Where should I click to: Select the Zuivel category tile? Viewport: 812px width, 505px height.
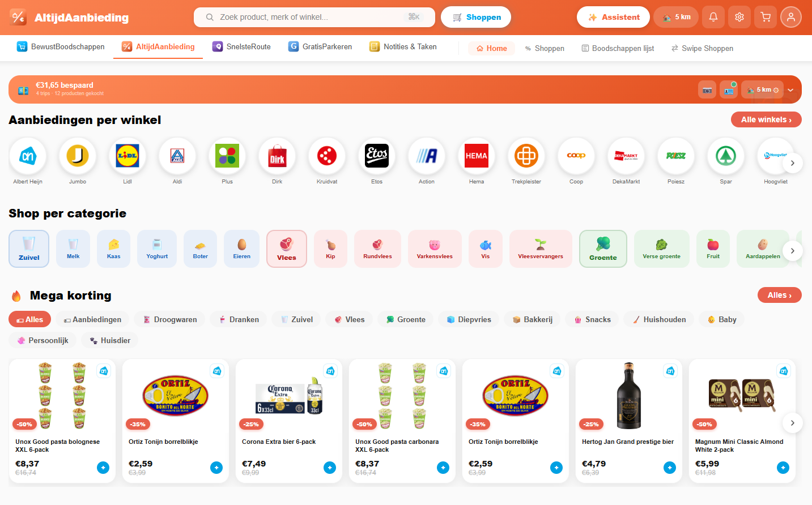click(x=28, y=248)
